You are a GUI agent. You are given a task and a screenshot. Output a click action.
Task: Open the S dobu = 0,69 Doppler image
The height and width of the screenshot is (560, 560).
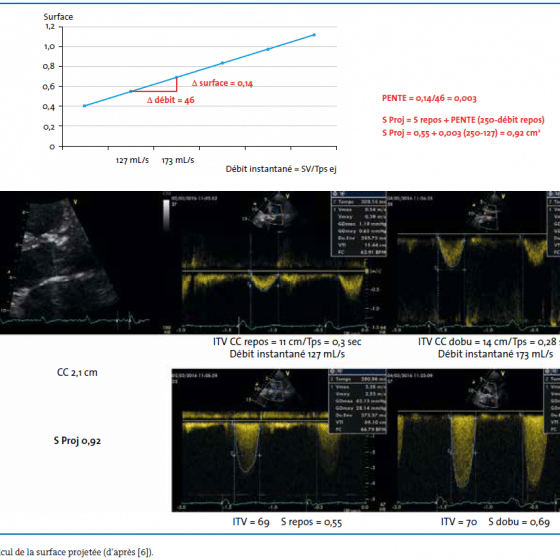coord(474,440)
